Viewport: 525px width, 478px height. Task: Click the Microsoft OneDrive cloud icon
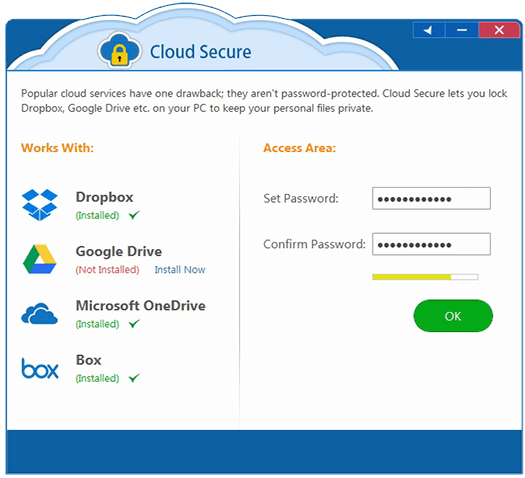40,314
